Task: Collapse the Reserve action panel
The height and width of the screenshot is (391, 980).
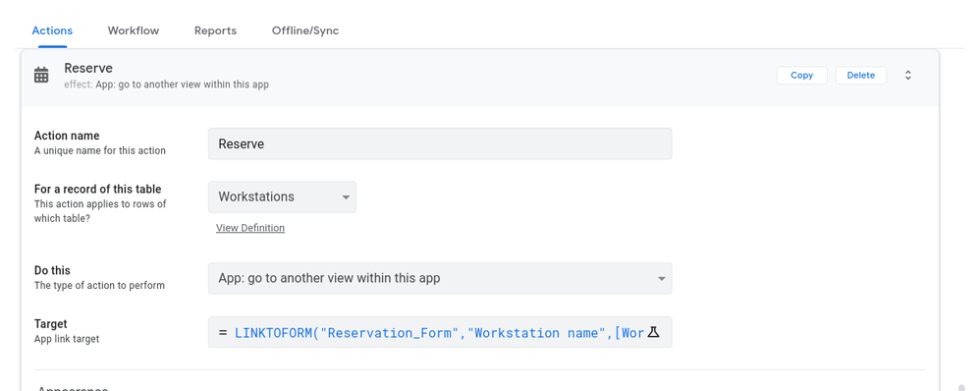Action: (908, 75)
